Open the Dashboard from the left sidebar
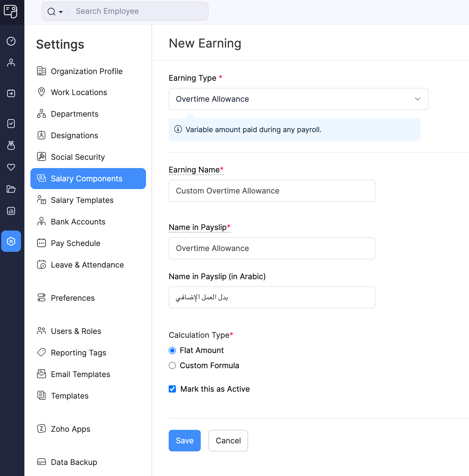 pyautogui.click(x=11, y=41)
